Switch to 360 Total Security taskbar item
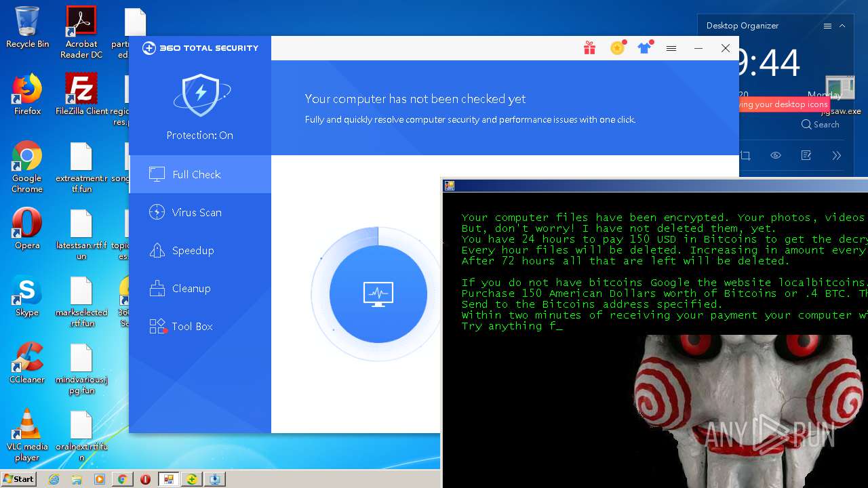The width and height of the screenshot is (868, 488). (192, 479)
